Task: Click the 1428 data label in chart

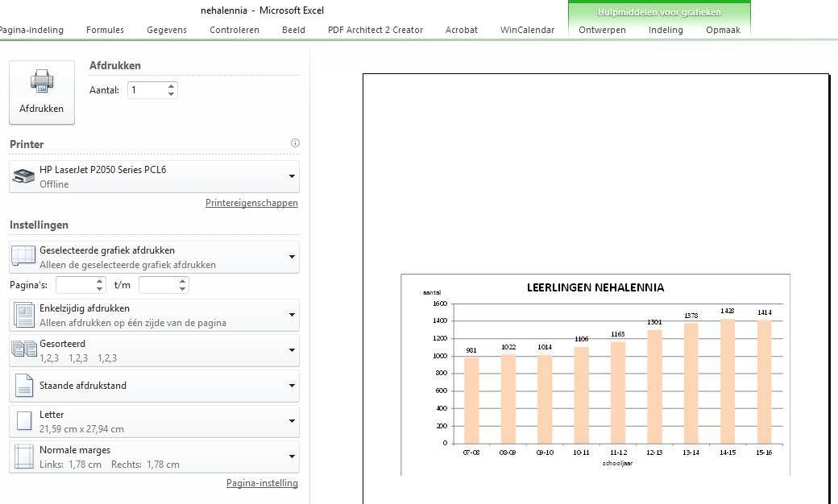Action: 728,311
